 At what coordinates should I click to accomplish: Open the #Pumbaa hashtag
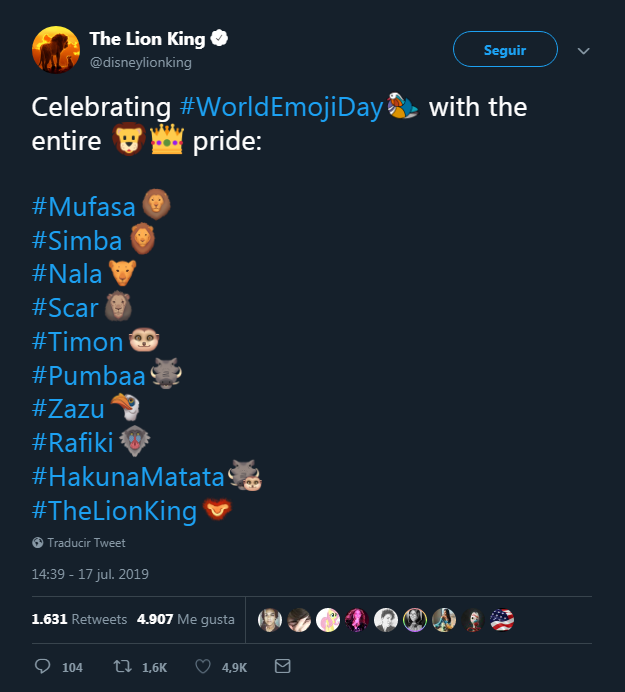[x=89, y=376]
